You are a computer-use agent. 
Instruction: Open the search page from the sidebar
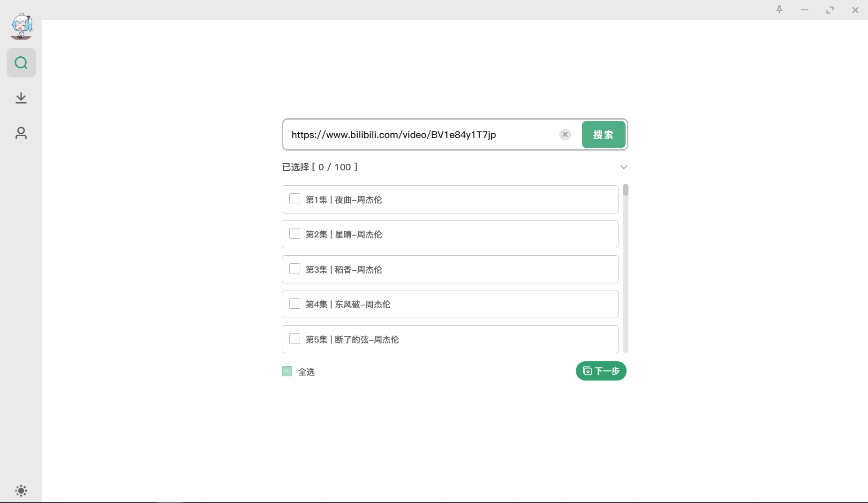pos(21,62)
